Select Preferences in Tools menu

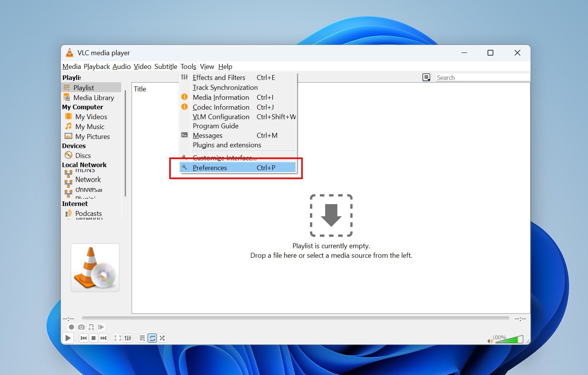pos(238,168)
